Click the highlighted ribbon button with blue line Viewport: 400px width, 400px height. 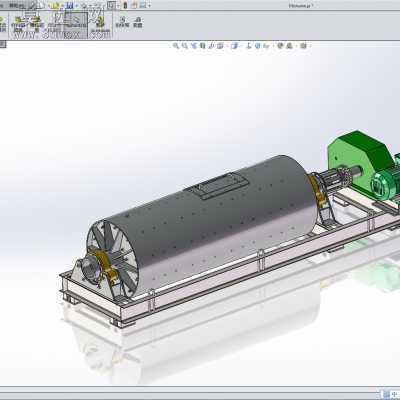pos(76,24)
